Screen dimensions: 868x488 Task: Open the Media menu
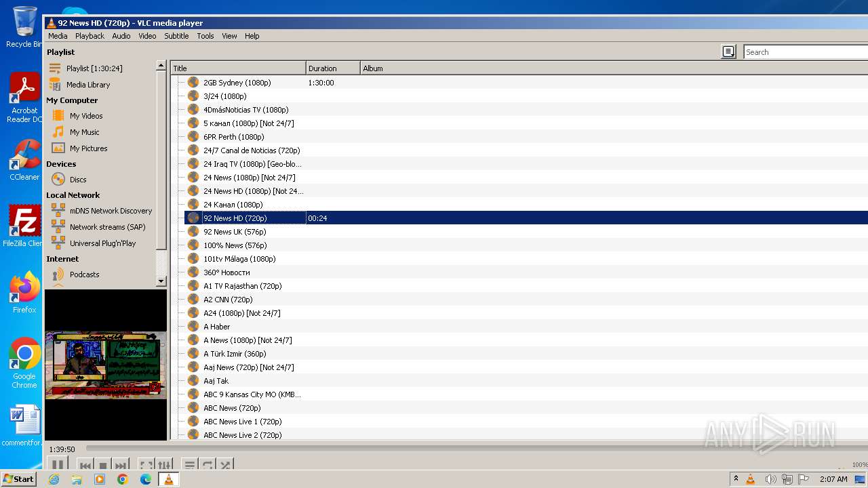pos(58,36)
